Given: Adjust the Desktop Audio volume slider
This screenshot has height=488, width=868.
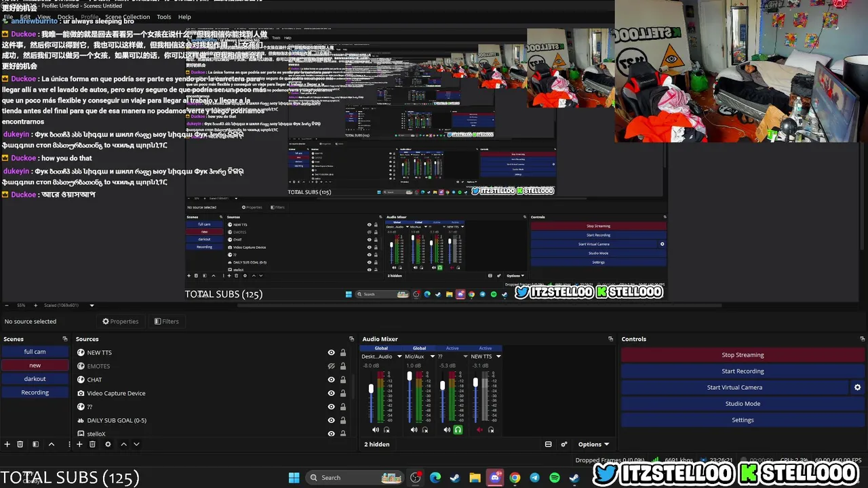Looking at the screenshot, I should [x=371, y=388].
